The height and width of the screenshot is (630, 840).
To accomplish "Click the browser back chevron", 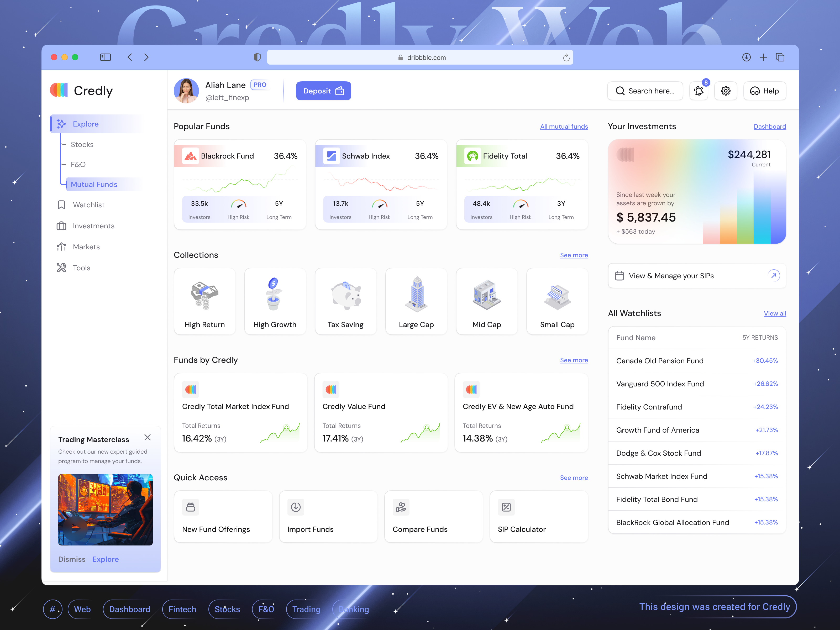I will 130,57.
